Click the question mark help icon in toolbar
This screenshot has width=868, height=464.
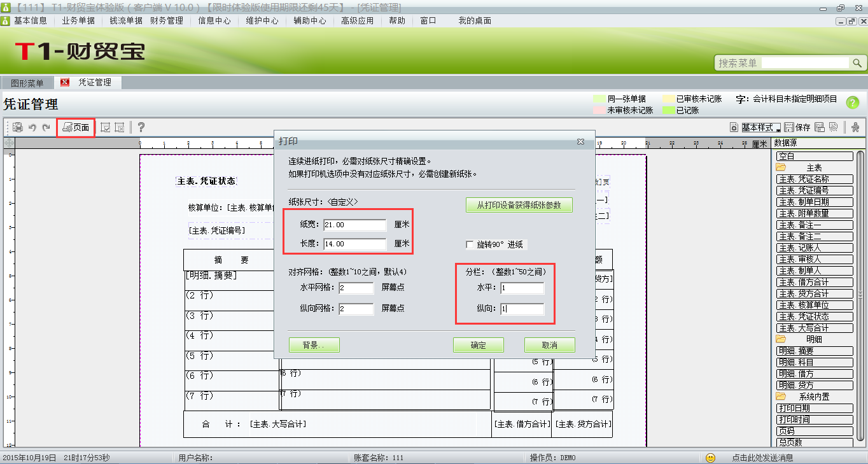click(141, 127)
